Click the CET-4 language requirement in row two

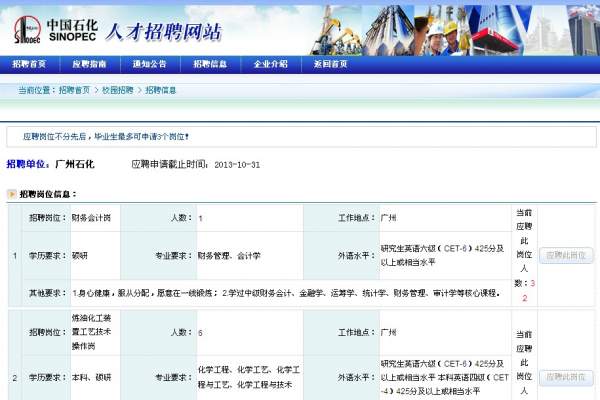445,377
